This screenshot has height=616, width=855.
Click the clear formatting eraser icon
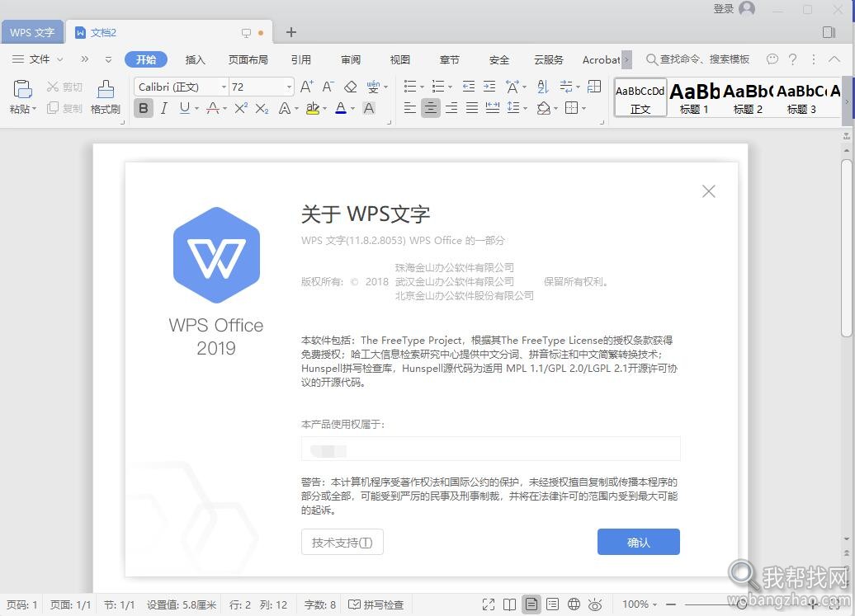(x=350, y=87)
